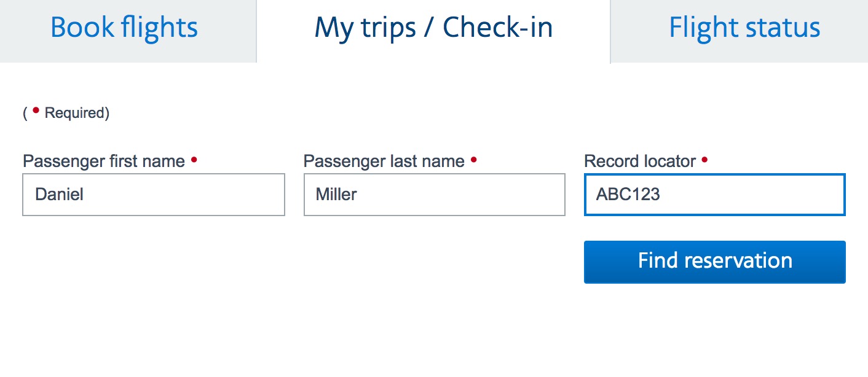
Task: Switch to the Book flights tab
Action: click(124, 28)
